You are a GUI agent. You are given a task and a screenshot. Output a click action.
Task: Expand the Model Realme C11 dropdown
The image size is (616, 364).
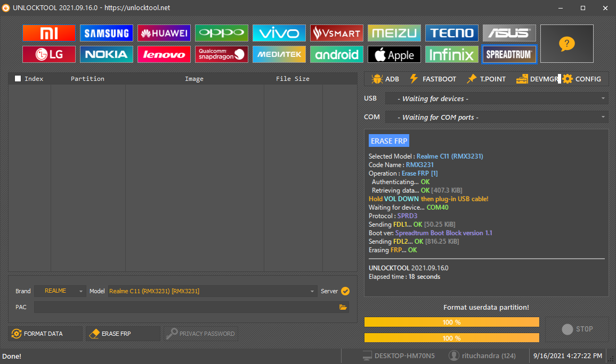tap(213, 291)
